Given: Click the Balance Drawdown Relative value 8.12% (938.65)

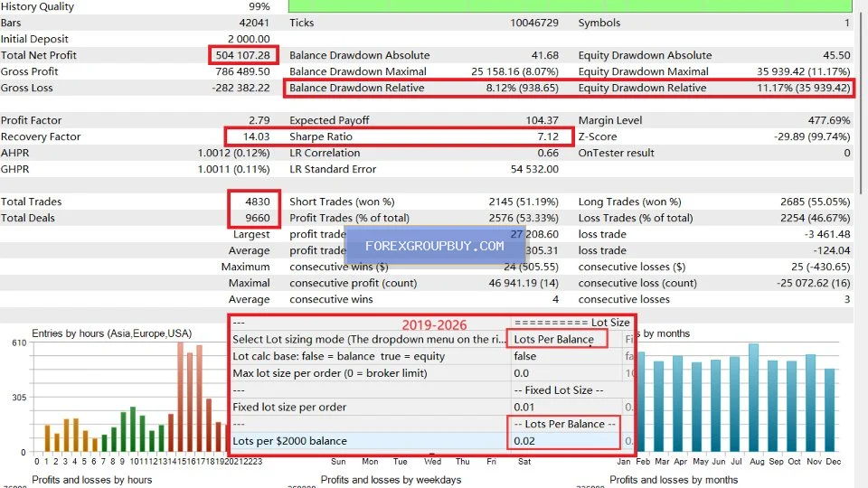Looking at the screenshot, I should pos(522,88).
